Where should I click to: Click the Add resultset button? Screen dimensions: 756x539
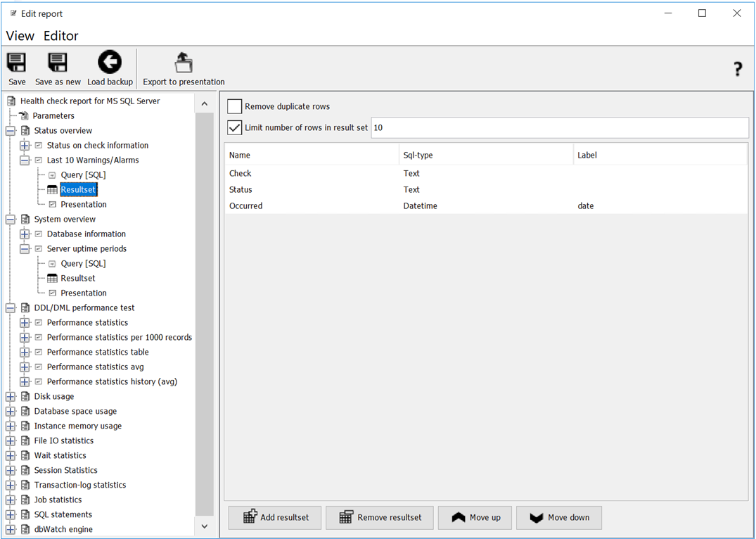[x=274, y=518]
